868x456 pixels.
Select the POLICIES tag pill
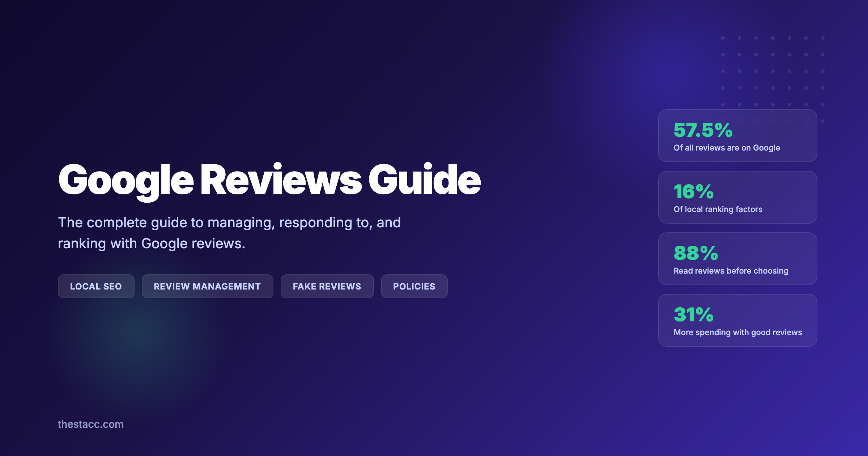414,286
